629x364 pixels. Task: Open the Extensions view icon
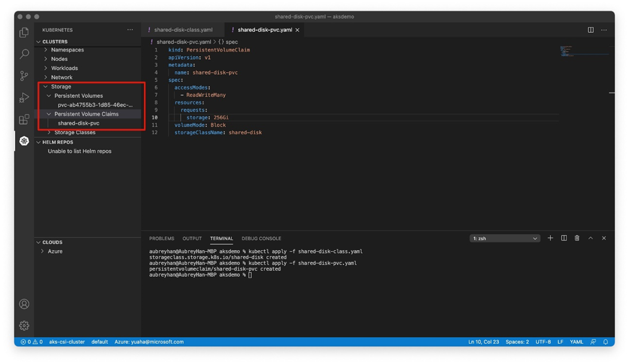tap(24, 119)
